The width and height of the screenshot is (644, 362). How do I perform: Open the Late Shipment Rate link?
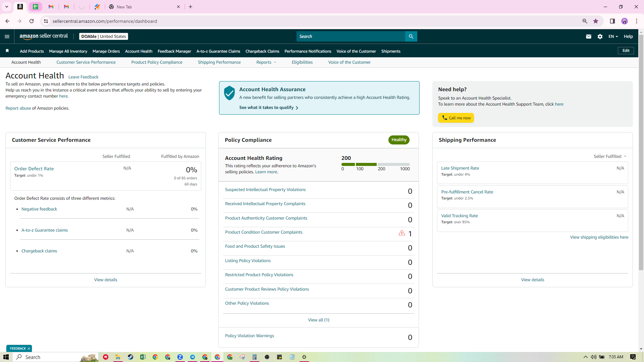tap(460, 168)
